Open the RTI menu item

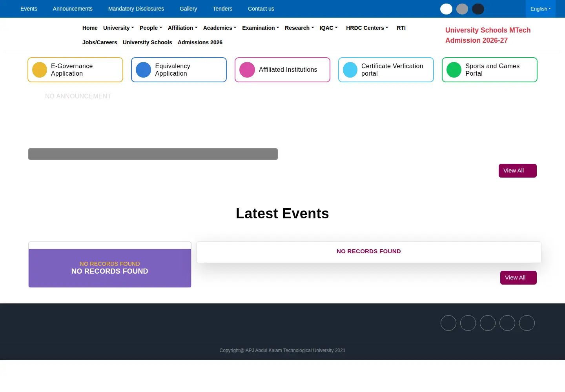tap(401, 28)
